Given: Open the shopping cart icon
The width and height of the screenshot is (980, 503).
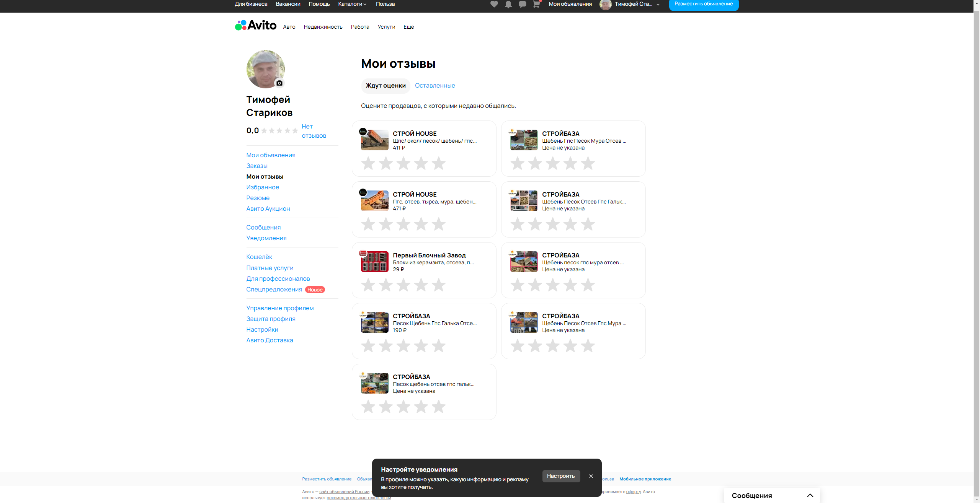Looking at the screenshot, I should 536,4.
